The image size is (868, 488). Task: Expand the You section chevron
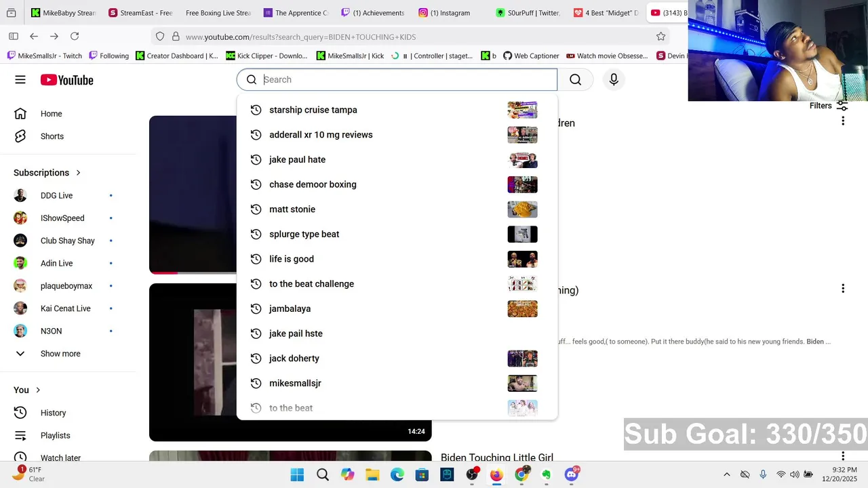[x=38, y=390]
